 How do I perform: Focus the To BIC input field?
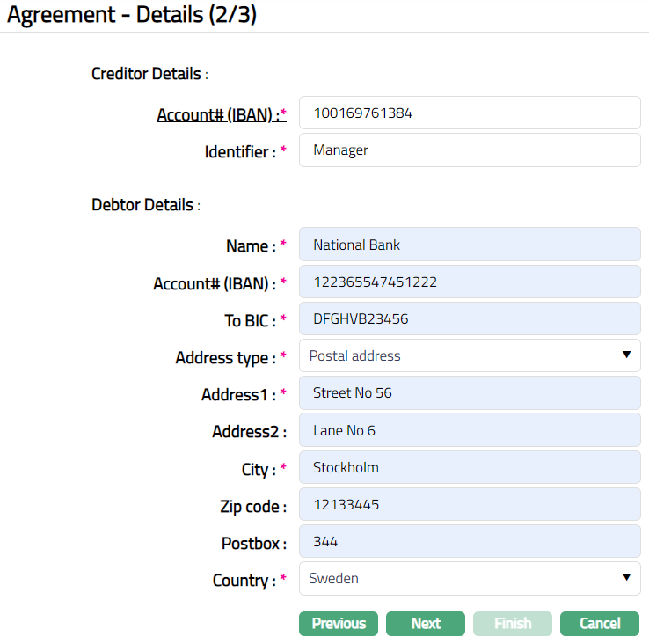tap(470, 319)
